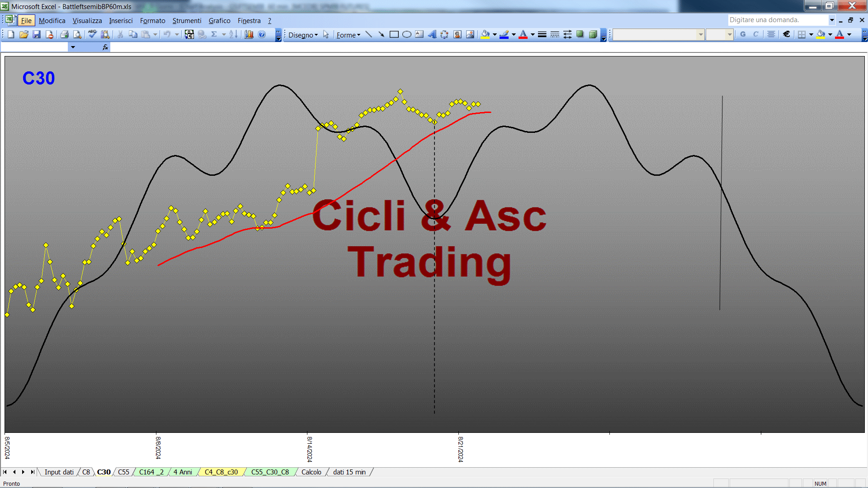Open the Inserisci menu
The width and height of the screenshot is (868, 488).
(121, 20)
